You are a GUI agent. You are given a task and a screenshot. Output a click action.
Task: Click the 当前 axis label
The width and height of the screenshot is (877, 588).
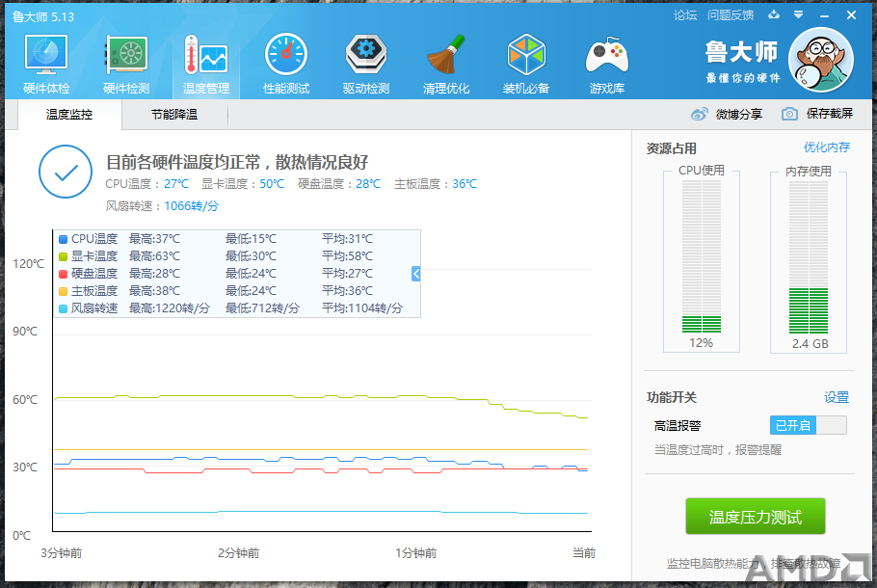click(x=584, y=553)
